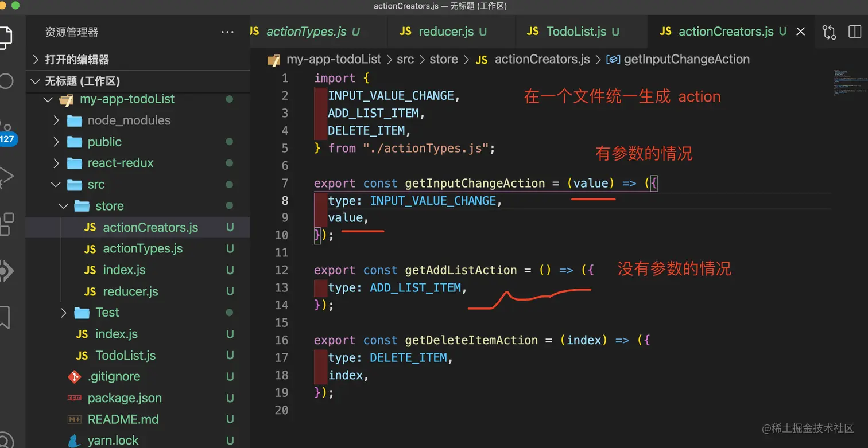Click my-app-todoList in the breadcrumb

334,59
